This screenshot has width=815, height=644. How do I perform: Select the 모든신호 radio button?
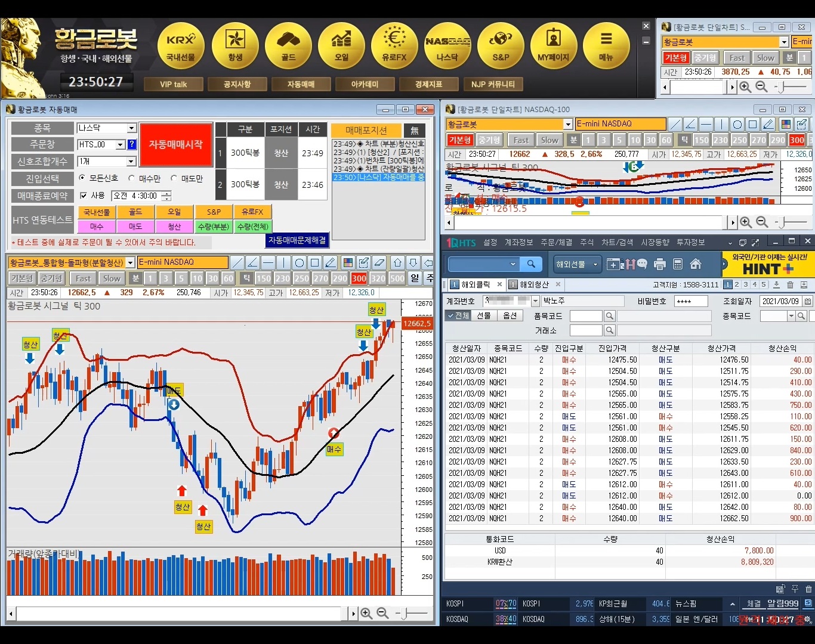(82, 178)
